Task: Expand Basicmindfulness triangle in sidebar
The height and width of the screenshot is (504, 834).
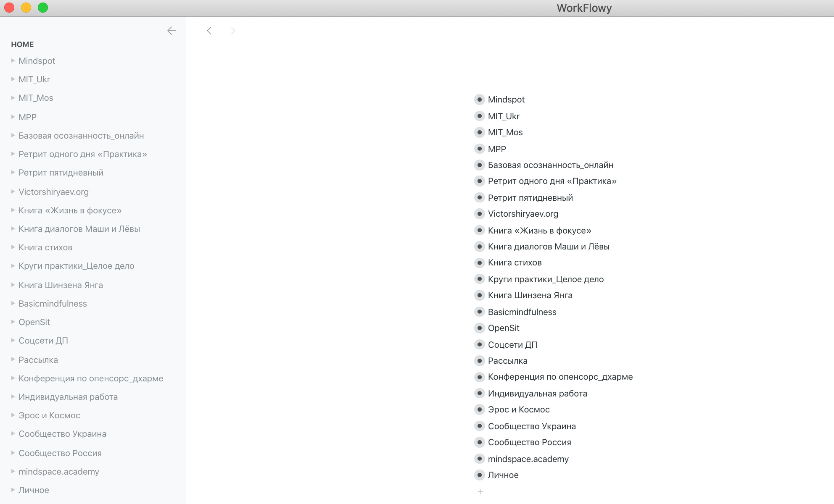Action: pyautogui.click(x=13, y=303)
